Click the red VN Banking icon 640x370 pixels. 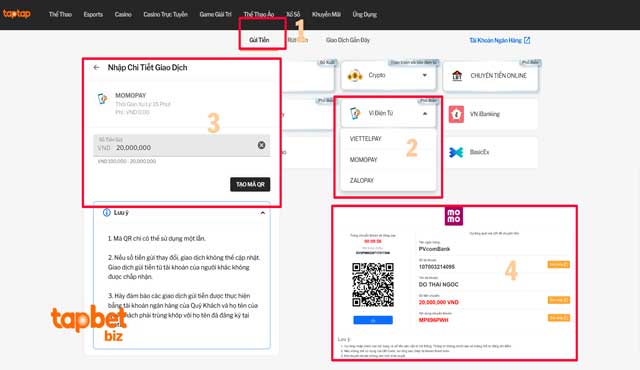[x=456, y=114]
